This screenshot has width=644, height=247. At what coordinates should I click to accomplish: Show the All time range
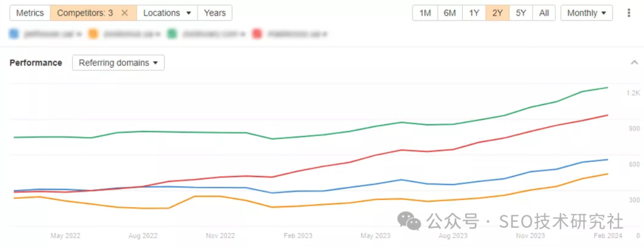pos(544,13)
